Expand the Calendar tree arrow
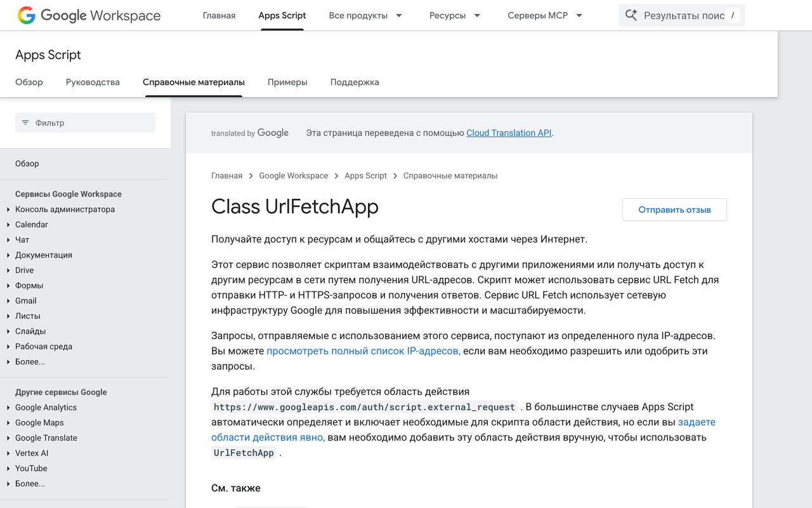 point(8,225)
